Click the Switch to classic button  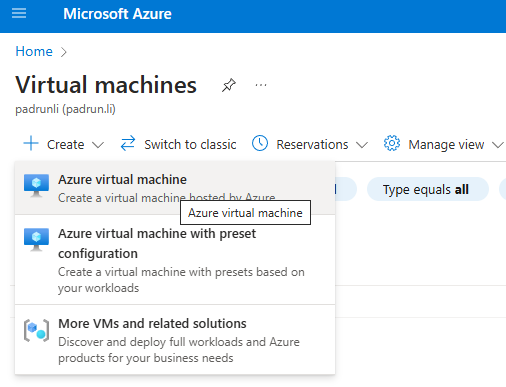point(178,144)
